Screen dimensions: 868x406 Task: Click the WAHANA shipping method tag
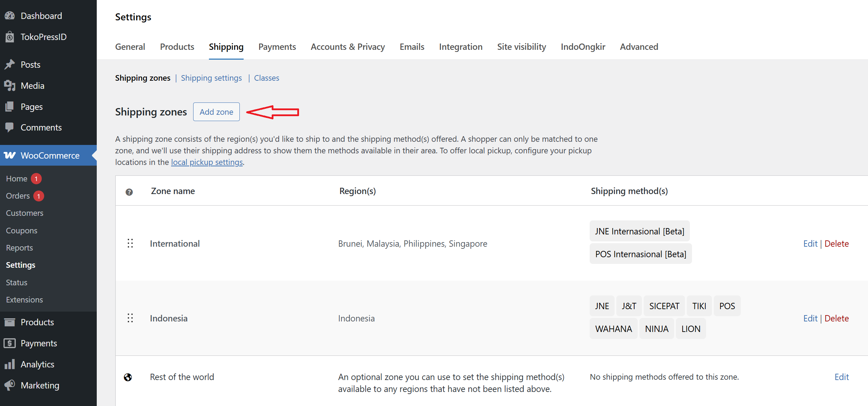click(613, 329)
